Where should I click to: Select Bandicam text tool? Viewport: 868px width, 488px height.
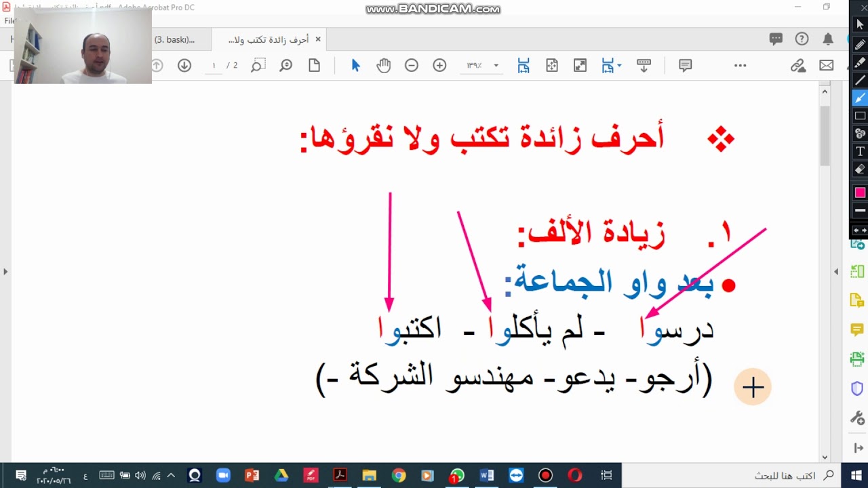coord(860,151)
